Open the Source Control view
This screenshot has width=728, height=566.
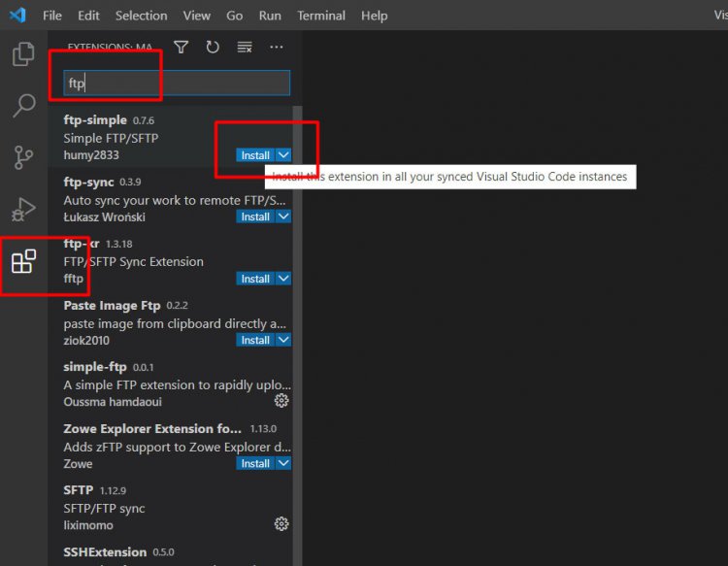point(23,157)
